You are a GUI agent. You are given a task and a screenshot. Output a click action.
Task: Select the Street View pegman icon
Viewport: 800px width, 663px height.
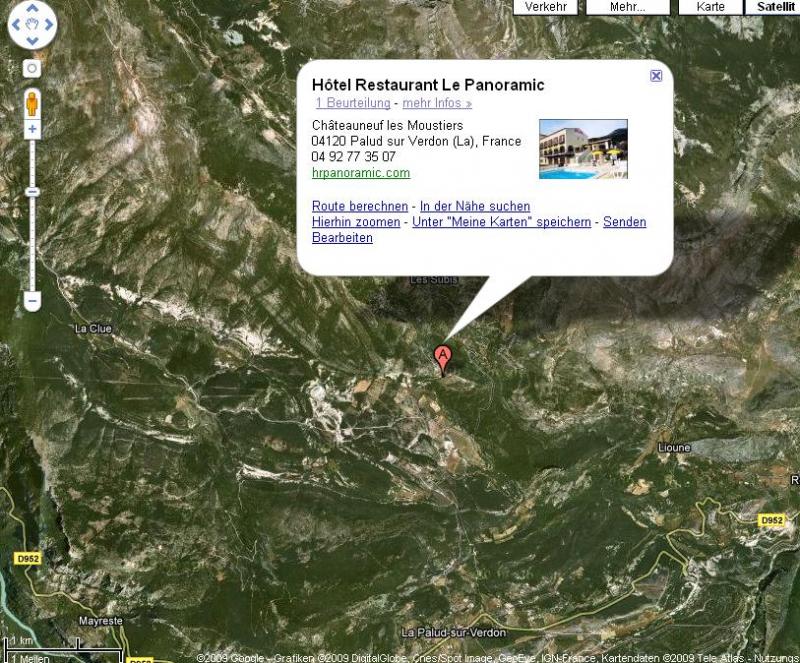pos(32,104)
